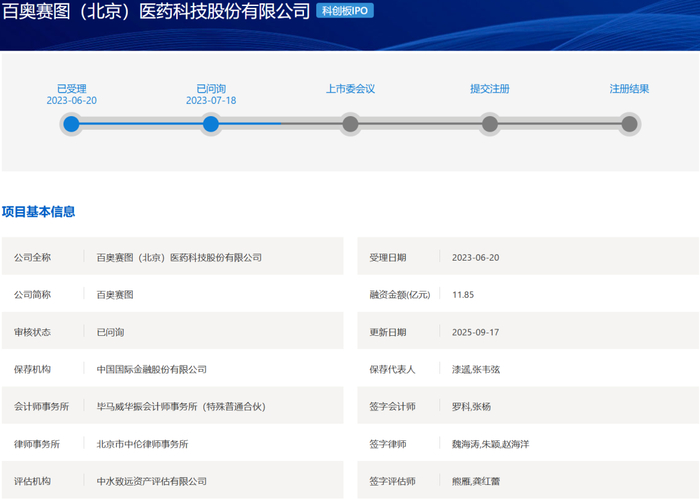Click the 审核状态 field label
The height and width of the screenshot is (500, 700).
tap(32, 332)
